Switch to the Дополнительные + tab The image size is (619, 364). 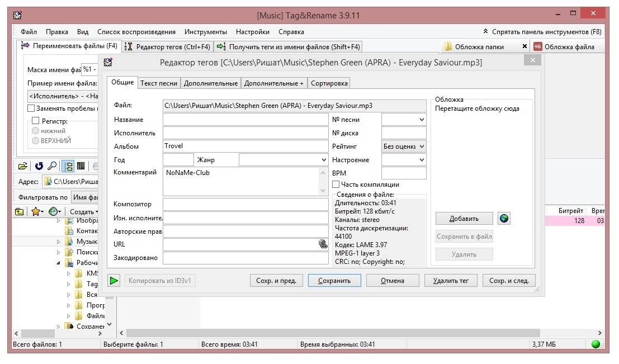coord(273,83)
